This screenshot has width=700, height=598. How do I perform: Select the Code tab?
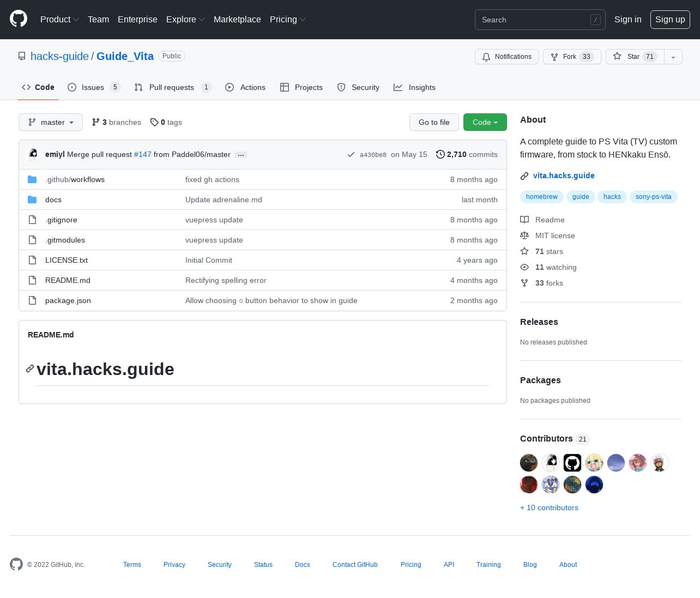(38, 87)
